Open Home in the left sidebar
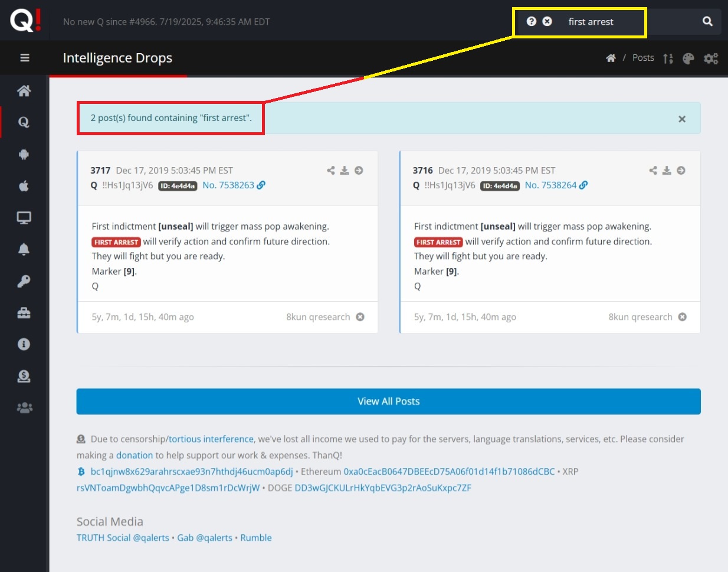 coord(24,90)
